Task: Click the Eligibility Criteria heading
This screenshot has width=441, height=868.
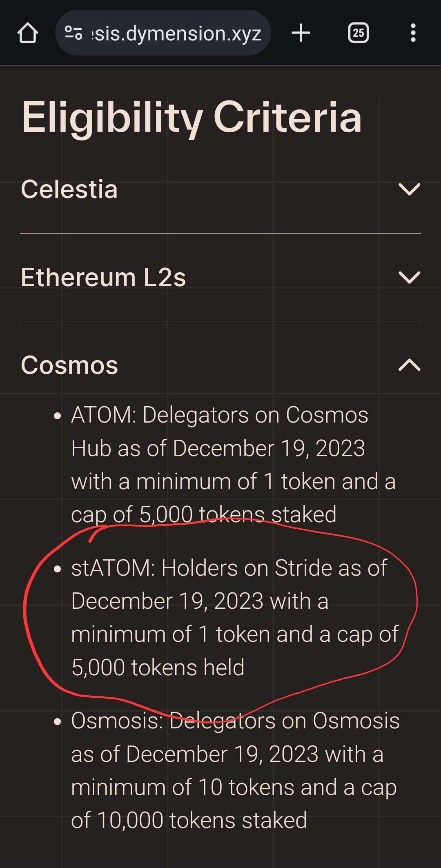Action: [192, 118]
